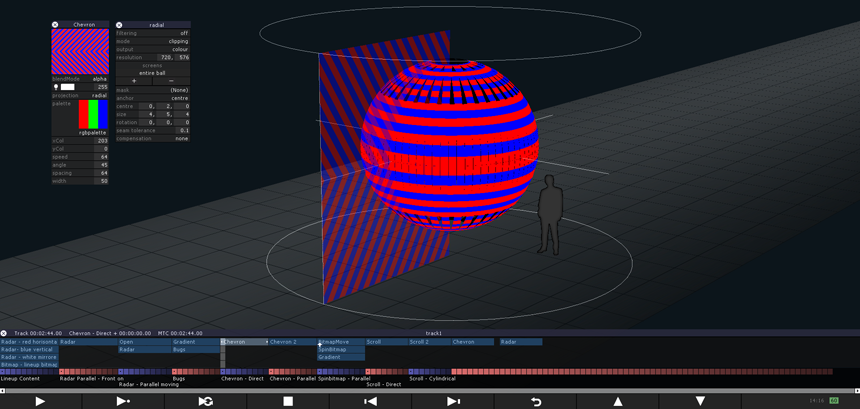Select the 'entire ball' screen entry
860x409 pixels.
[153, 72]
